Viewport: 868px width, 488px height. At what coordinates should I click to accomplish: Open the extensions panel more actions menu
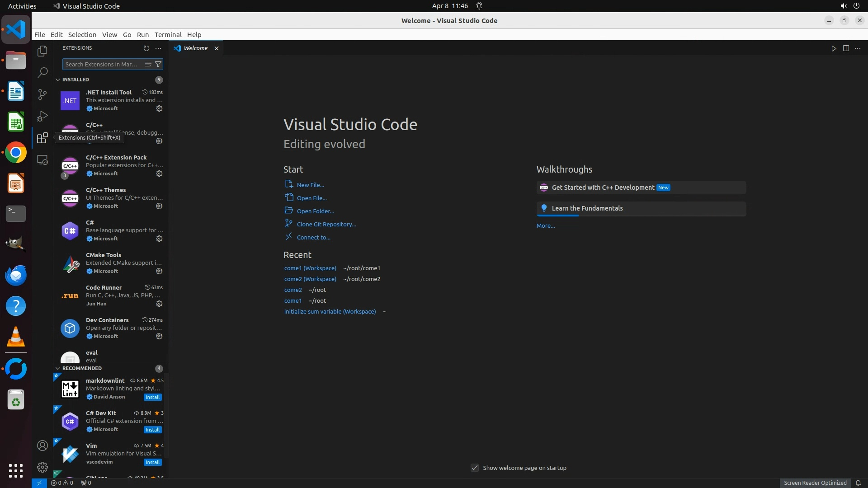tap(158, 48)
